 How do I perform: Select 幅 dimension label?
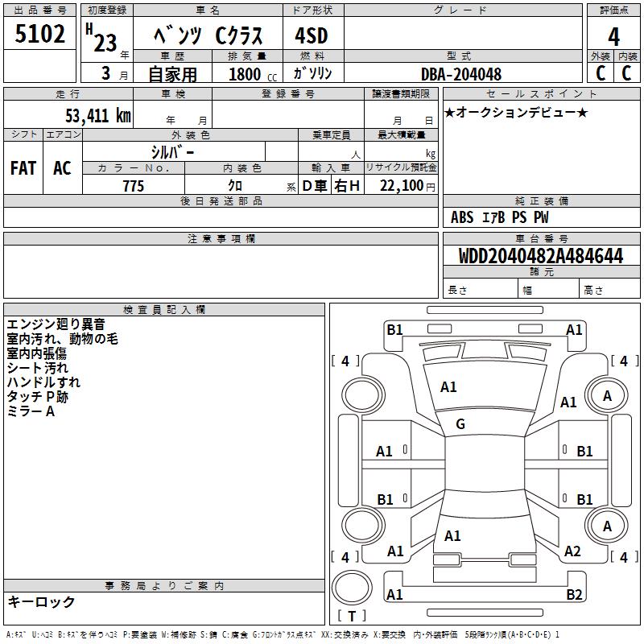pos(527,290)
